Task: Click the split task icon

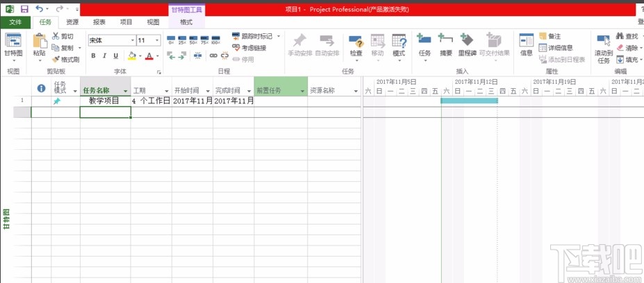Action: 197,55
